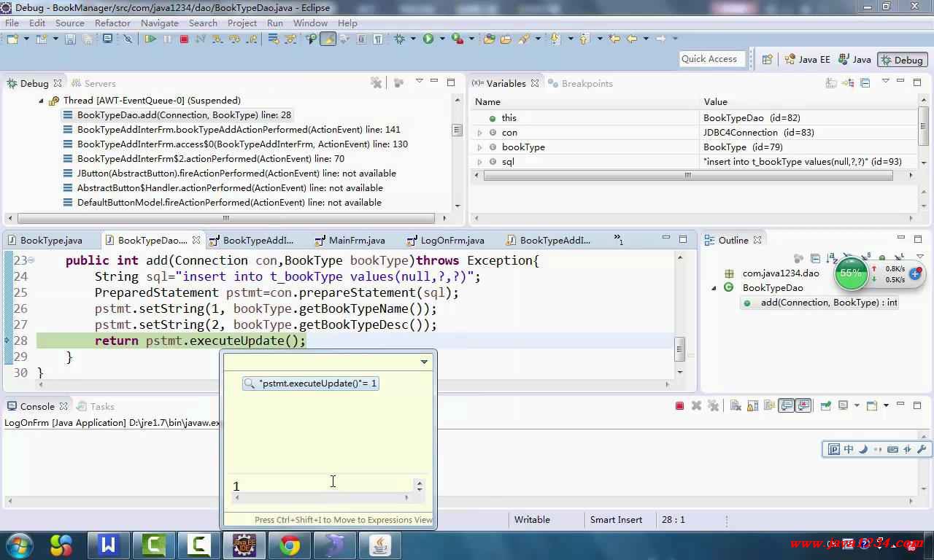Launch the Debug bug toolbar icon
The width and height of the screenshot is (934, 560).
(x=399, y=39)
